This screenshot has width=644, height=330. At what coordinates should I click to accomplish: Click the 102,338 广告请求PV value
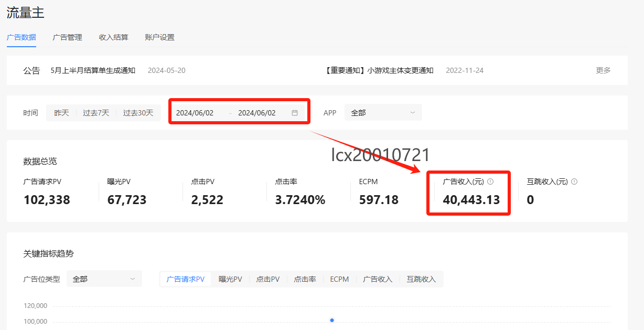point(47,200)
